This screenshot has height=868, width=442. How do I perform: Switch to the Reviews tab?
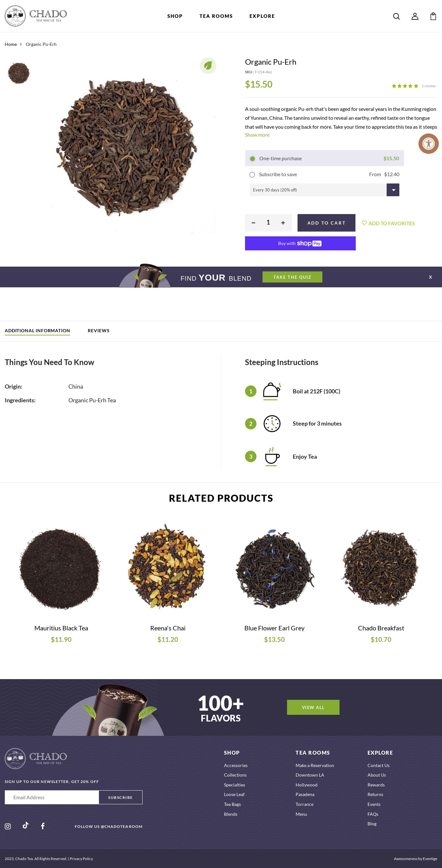(98, 331)
